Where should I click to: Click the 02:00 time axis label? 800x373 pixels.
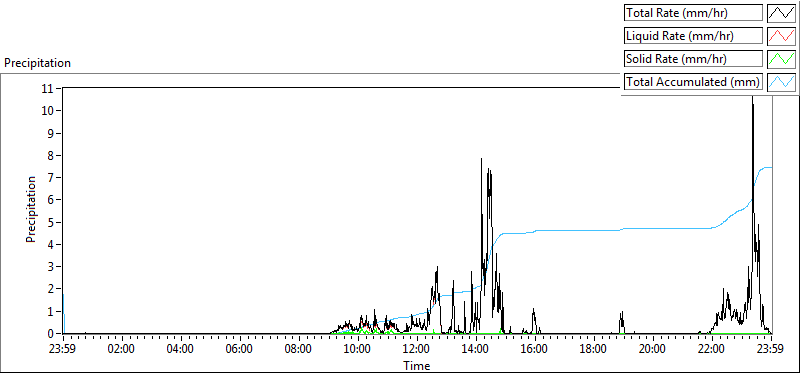[x=122, y=350]
